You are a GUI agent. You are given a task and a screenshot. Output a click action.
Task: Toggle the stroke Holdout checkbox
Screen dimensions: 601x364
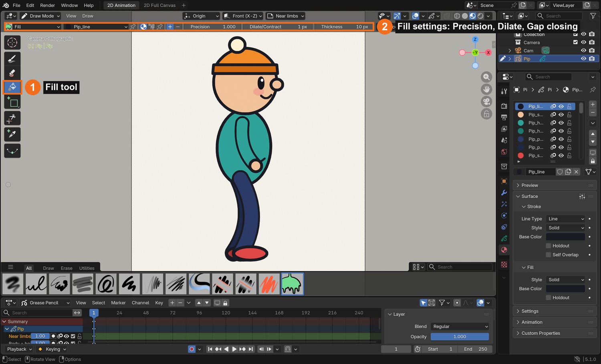(549, 246)
